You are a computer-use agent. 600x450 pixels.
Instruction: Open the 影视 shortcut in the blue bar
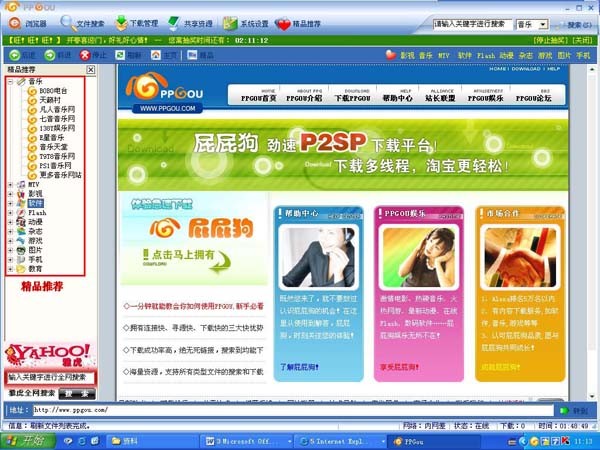pyautogui.click(x=407, y=55)
